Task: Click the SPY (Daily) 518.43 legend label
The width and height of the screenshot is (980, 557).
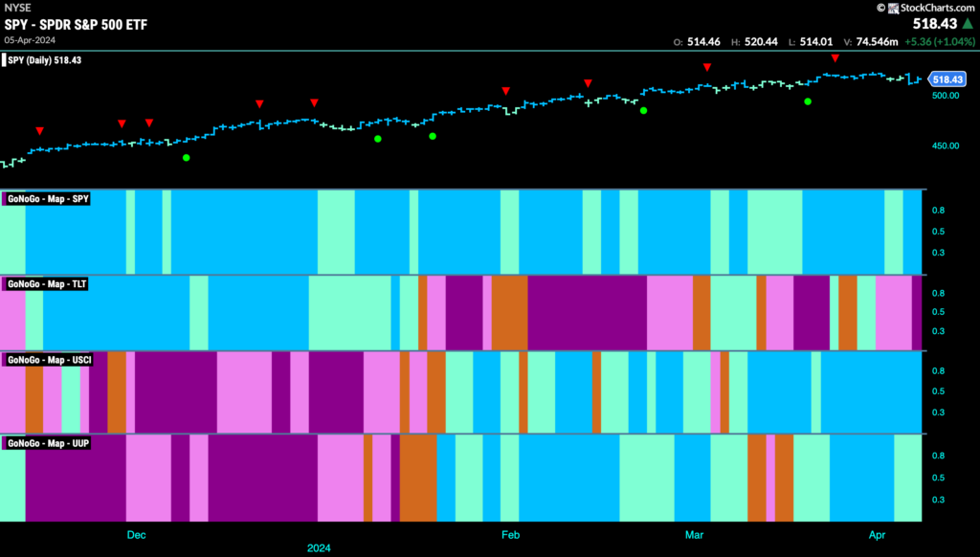Action: (43, 60)
